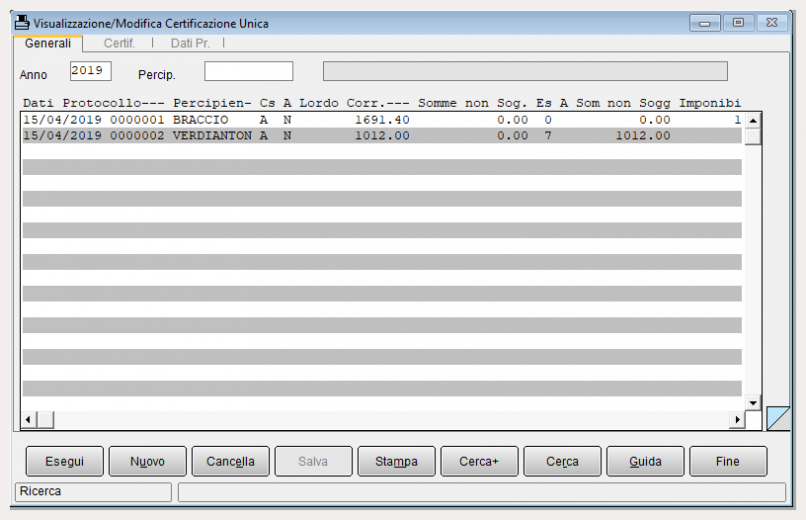Maximize the Certificazione Unica window
The width and height of the screenshot is (806, 520).
tap(738, 23)
